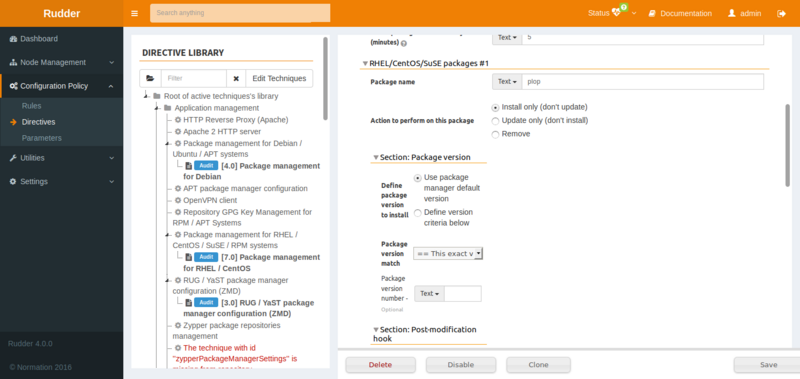
Task: Click gear icon of HTTP Reverse Proxy
Action: click(x=178, y=120)
